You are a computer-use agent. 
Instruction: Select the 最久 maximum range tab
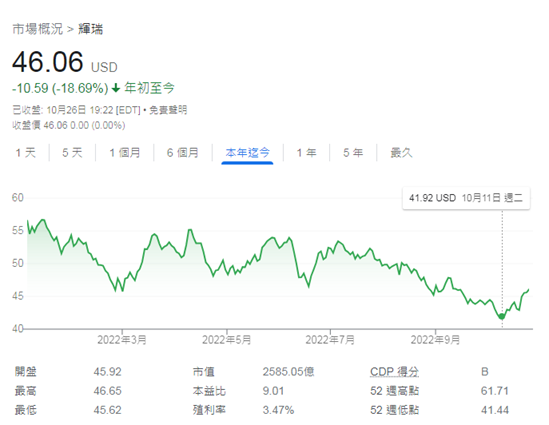(x=401, y=153)
